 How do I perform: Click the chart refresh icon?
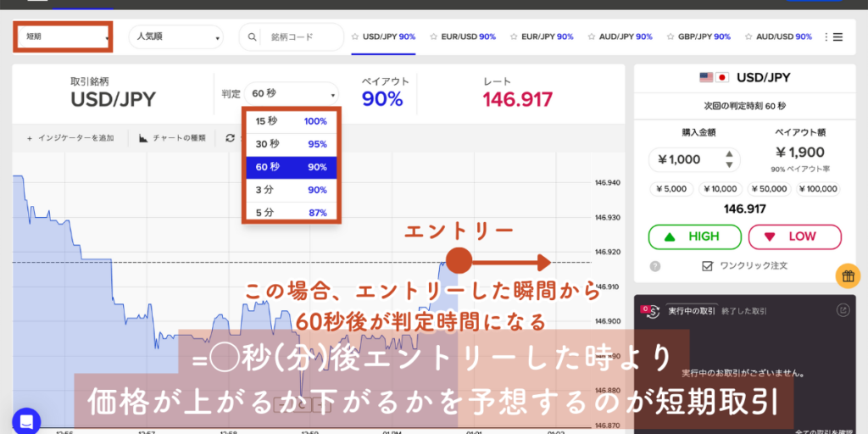[x=231, y=138]
